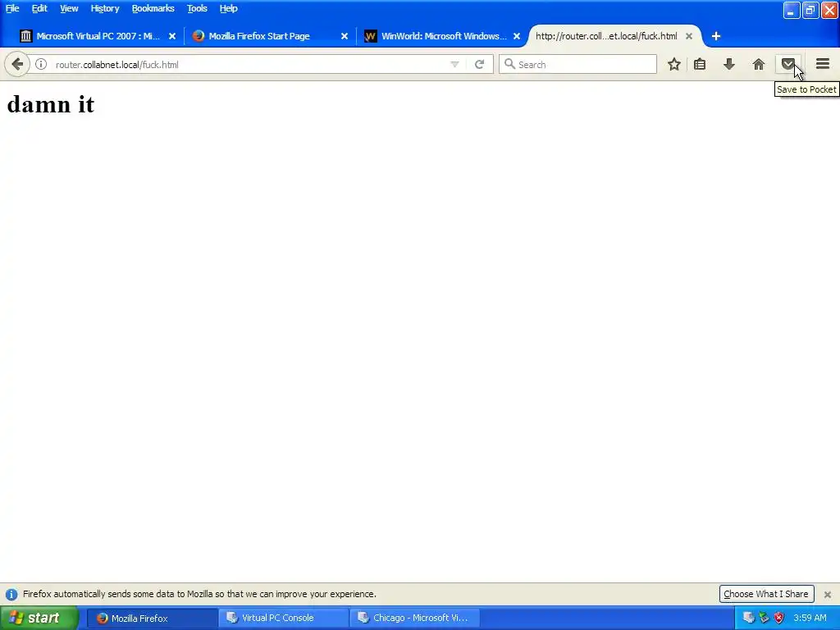The height and width of the screenshot is (630, 840).
Task: Click the magnifier icon in search box
Action: click(x=509, y=64)
